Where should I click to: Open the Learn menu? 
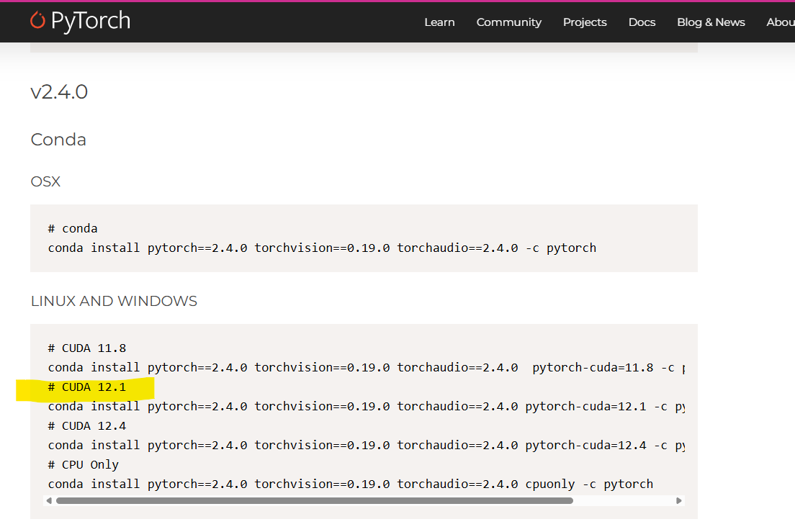(439, 22)
